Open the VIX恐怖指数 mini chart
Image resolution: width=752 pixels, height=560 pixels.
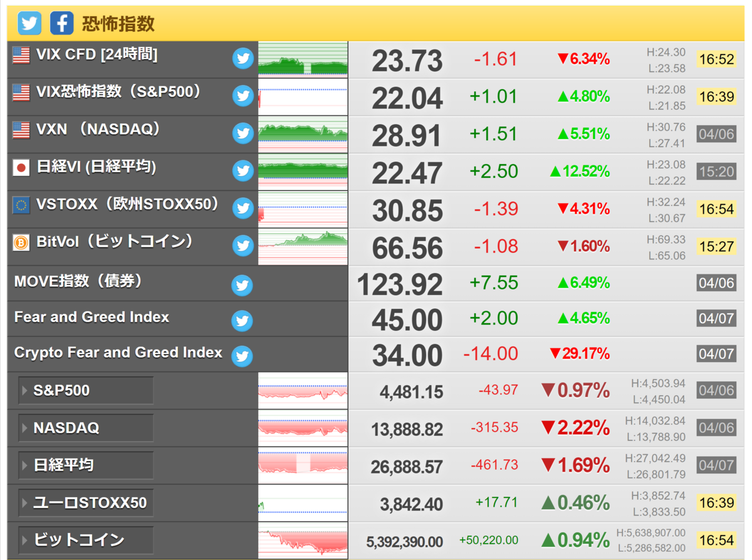click(303, 96)
